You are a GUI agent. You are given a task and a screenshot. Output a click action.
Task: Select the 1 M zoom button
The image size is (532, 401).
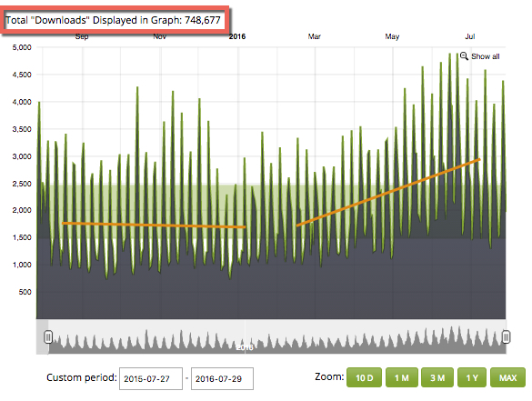pyautogui.click(x=402, y=377)
